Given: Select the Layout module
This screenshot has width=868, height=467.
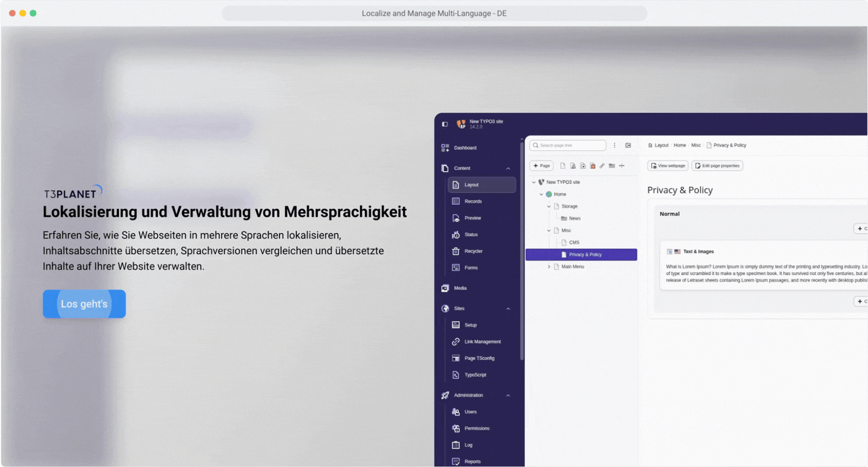Looking at the screenshot, I should click(482, 185).
